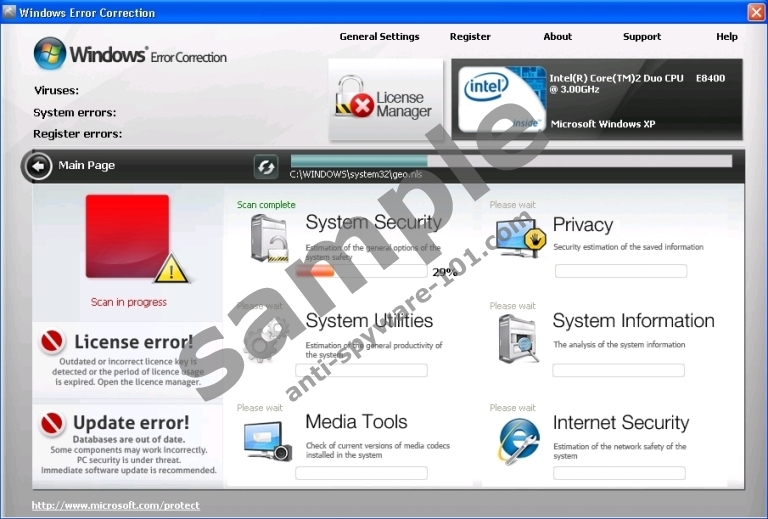Click the Help menu item
Screen dimensions: 768x519
pyautogui.click(x=727, y=37)
